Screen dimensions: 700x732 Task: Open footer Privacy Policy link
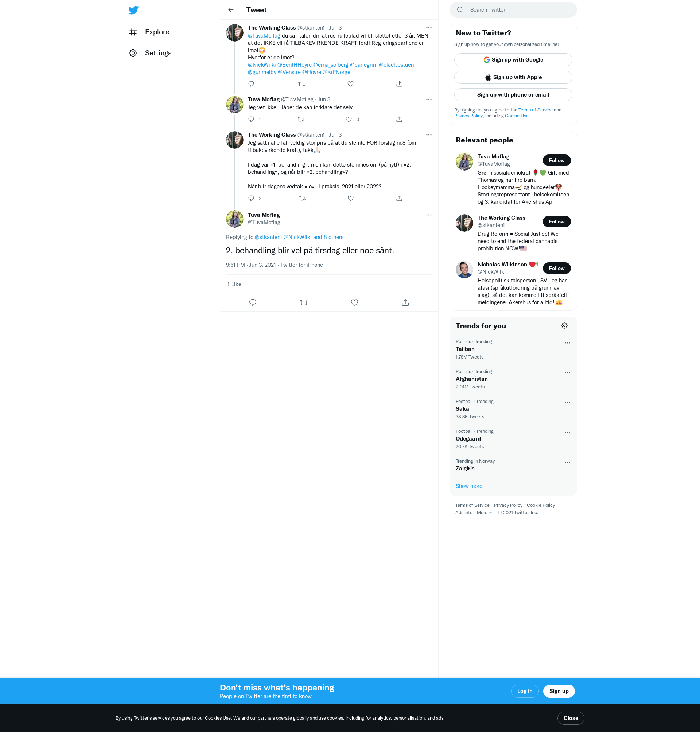pos(508,506)
